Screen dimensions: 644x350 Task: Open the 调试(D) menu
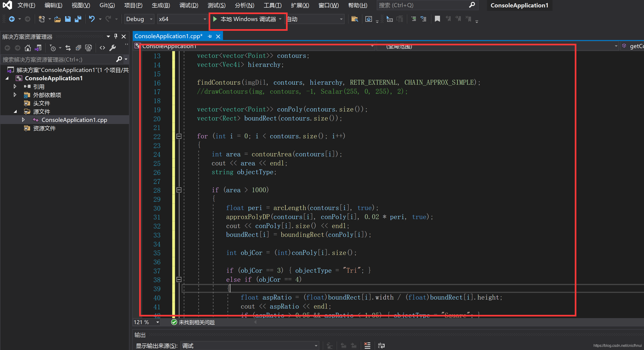189,5
